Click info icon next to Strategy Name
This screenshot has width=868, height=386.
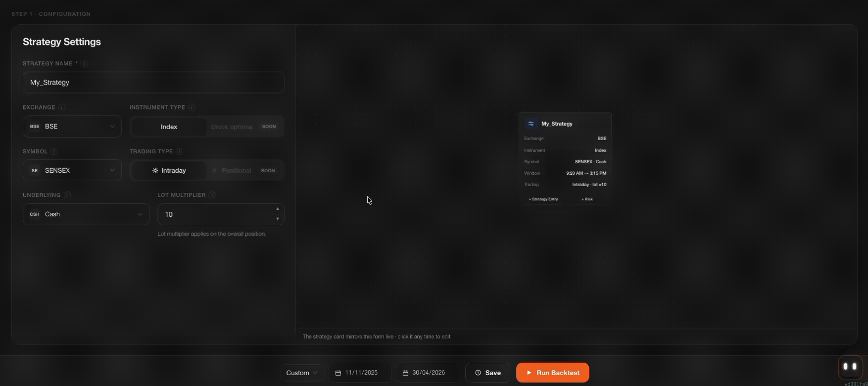tap(84, 63)
